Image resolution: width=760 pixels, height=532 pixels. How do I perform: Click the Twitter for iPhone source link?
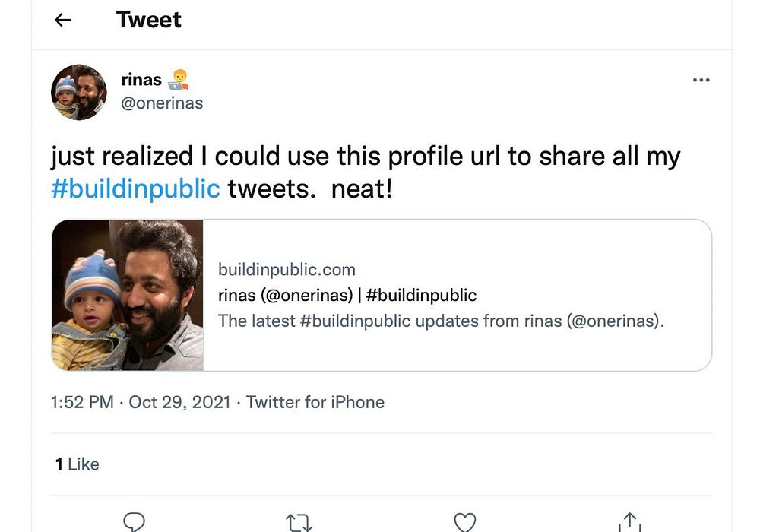315,402
